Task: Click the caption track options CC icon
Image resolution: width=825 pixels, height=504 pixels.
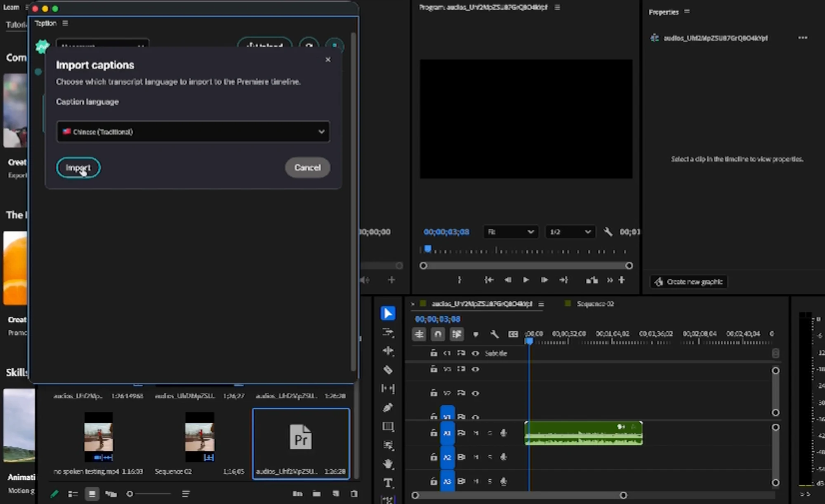Action: click(513, 334)
